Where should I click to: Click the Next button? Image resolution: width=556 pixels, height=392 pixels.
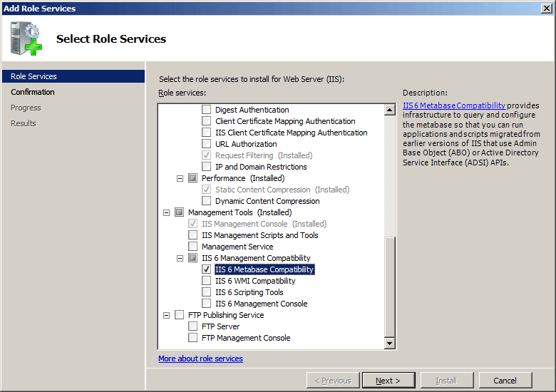[x=388, y=381]
